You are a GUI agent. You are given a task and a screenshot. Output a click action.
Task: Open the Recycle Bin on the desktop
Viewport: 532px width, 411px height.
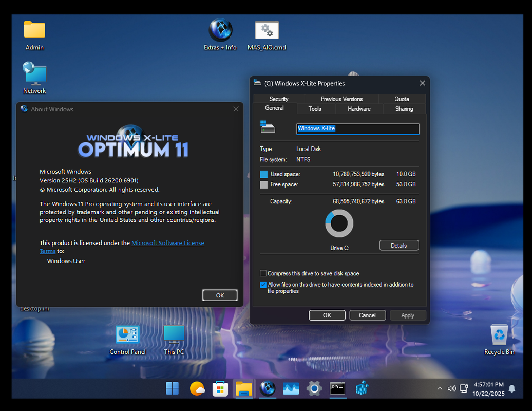(x=499, y=340)
